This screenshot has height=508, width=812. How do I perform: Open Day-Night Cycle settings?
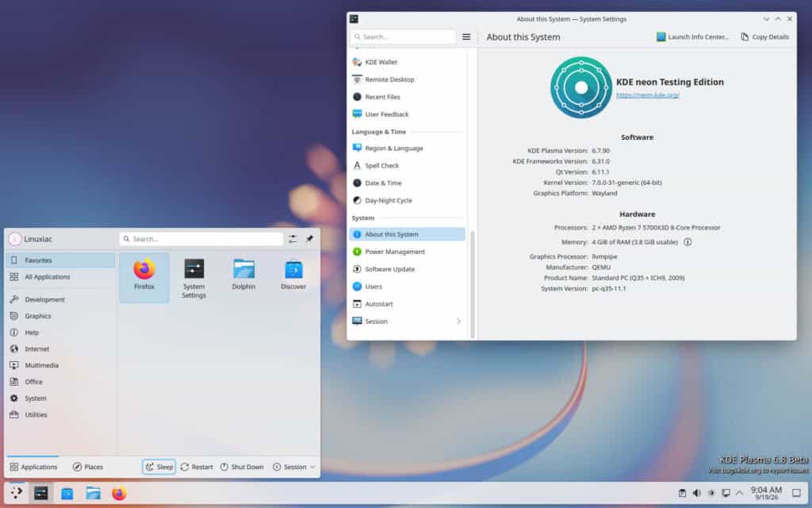click(x=407, y=200)
